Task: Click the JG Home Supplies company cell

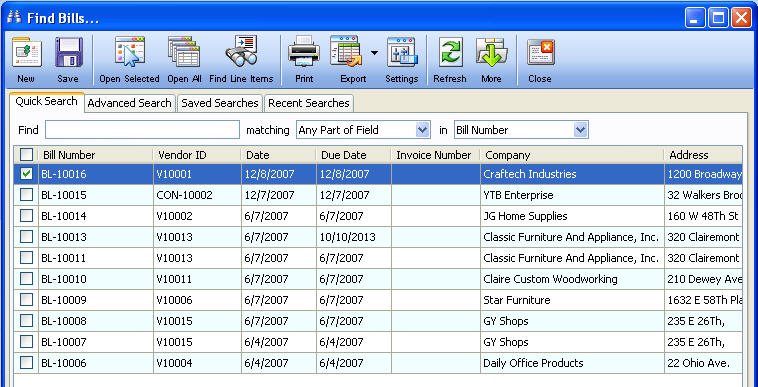Action: pos(572,216)
